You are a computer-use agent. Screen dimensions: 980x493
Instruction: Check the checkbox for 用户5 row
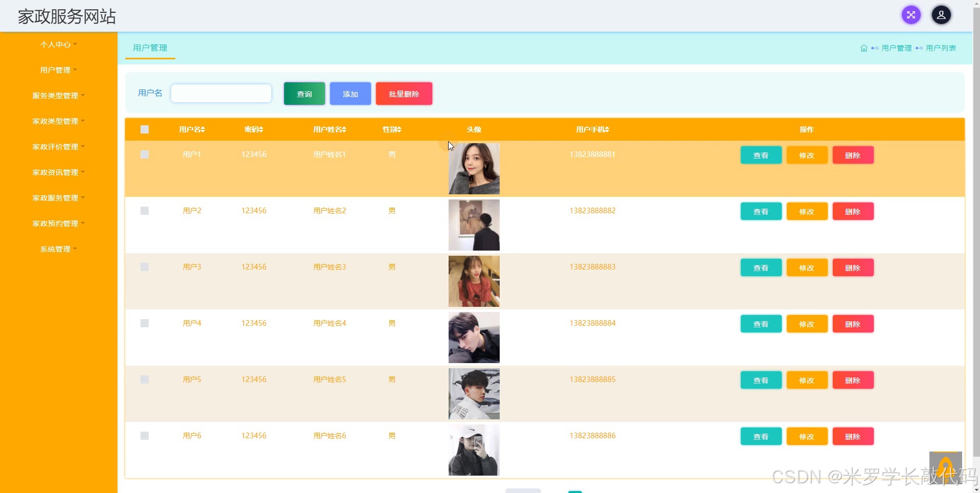pyautogui.click(x=145, y=379)
